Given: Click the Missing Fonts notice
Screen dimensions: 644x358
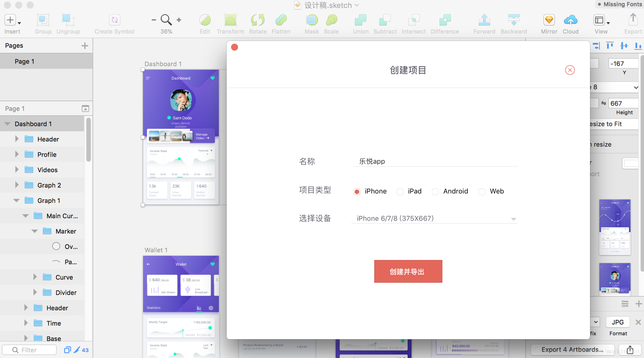Looking at the screenshot, I should (620, 4).
